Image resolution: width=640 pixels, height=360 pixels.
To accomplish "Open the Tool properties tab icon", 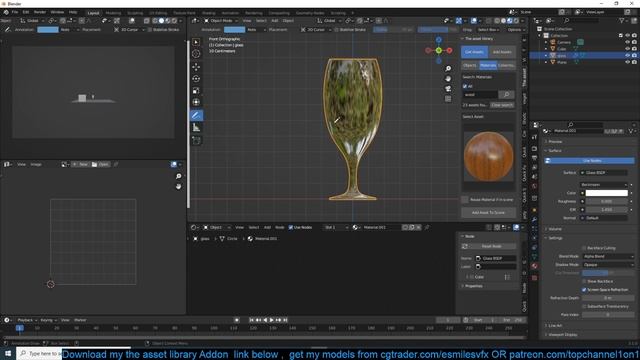I will pyautogui.click(x=534, y=137).
